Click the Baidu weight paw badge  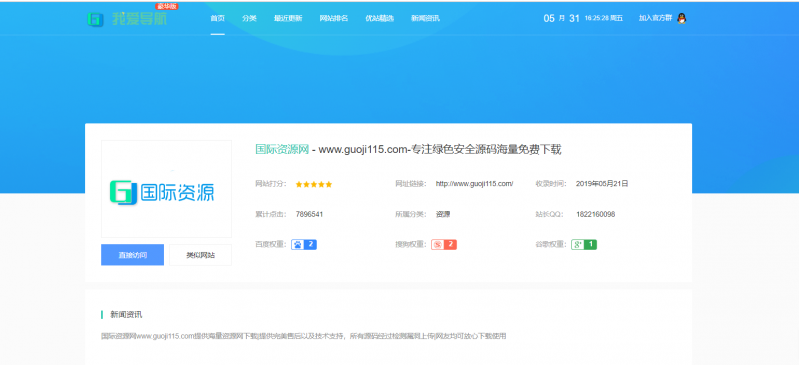point(304,245)
